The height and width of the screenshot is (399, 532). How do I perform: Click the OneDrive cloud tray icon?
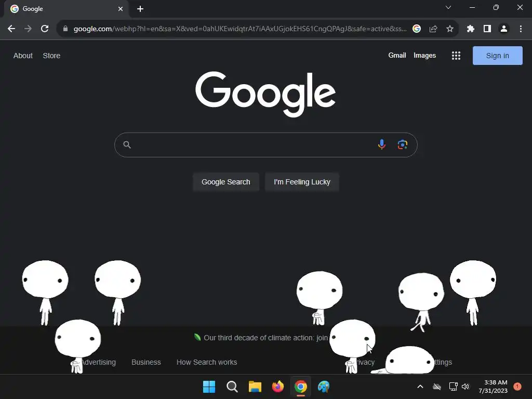click(437, 387)
